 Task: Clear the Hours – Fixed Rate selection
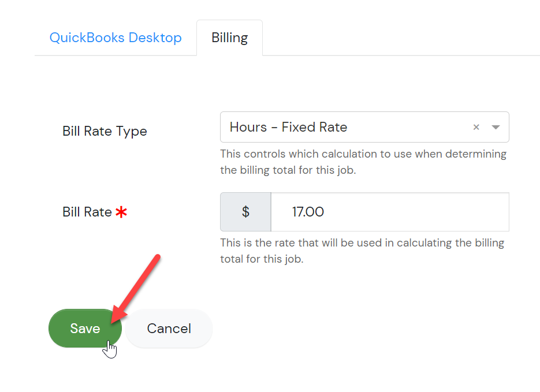click(476, 128)
